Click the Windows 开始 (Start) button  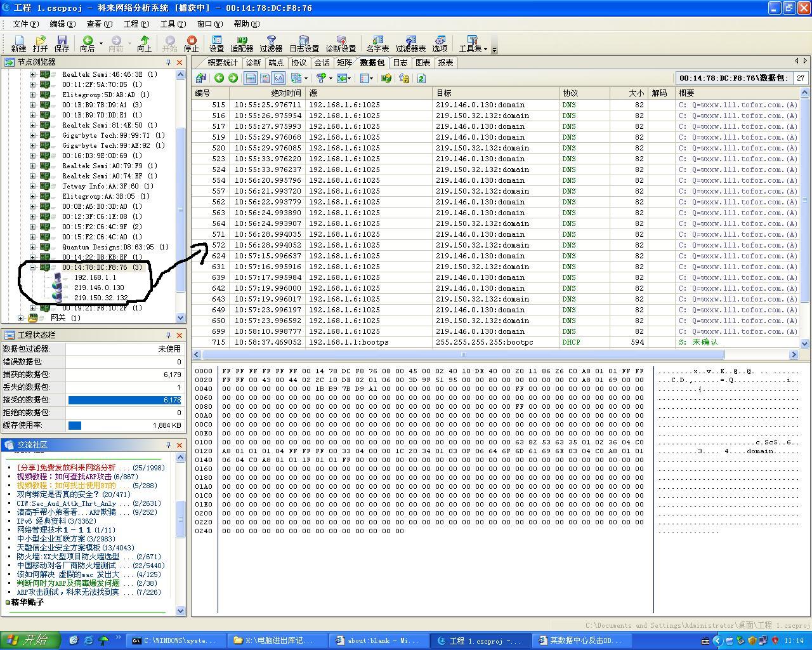(30, 640)
